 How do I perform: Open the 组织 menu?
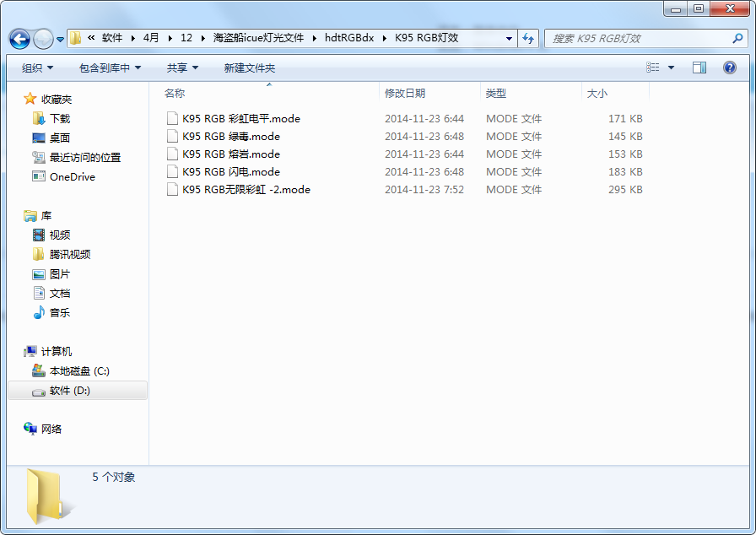pyautogui.click(x=37, y=68)
